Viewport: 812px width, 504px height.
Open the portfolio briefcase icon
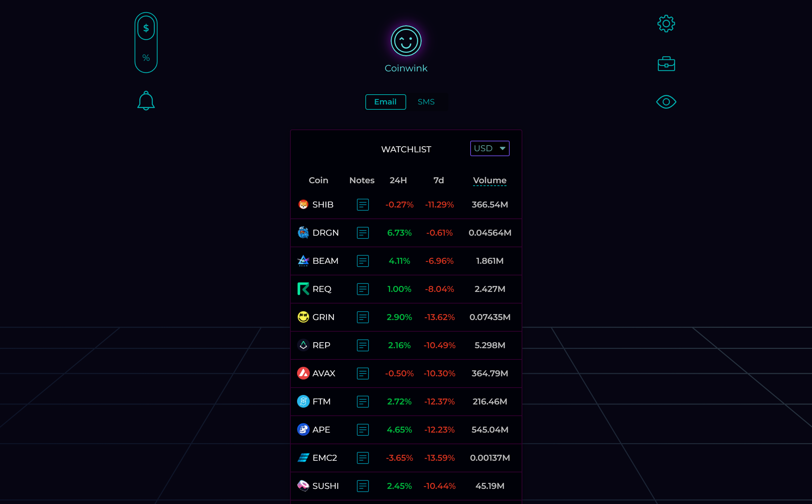coord(666,64)
